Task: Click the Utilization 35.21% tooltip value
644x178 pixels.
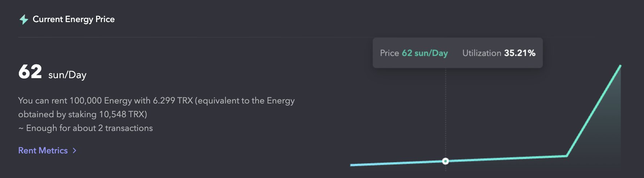Action: click(519, 53)
